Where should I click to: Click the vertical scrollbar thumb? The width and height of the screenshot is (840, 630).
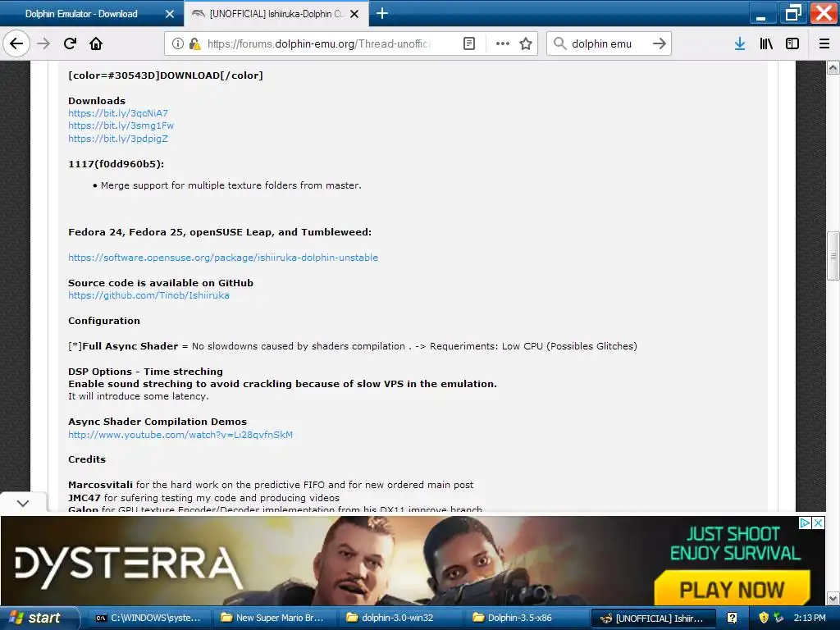click(833, 256)
